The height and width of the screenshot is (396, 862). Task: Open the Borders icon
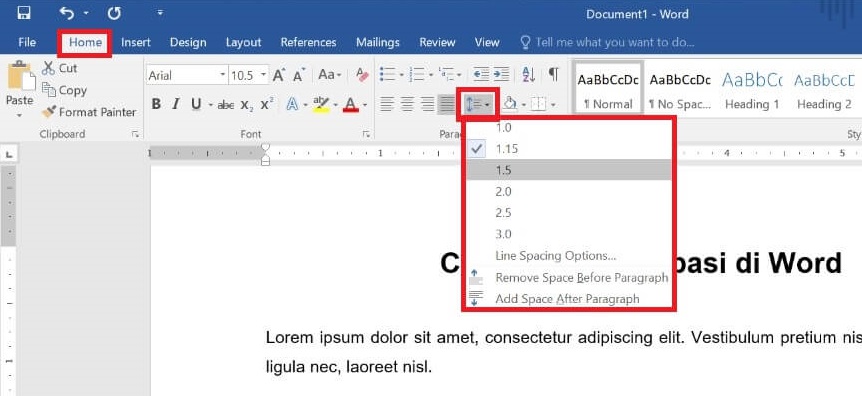coord(539,104)
